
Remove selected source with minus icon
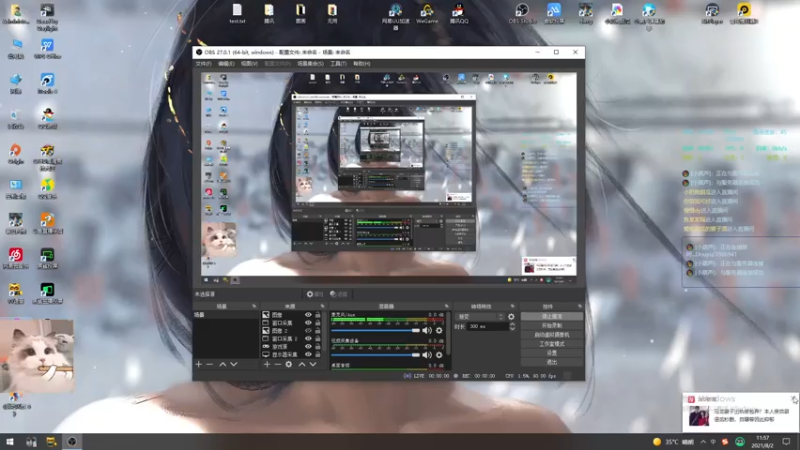coord(278,364)
